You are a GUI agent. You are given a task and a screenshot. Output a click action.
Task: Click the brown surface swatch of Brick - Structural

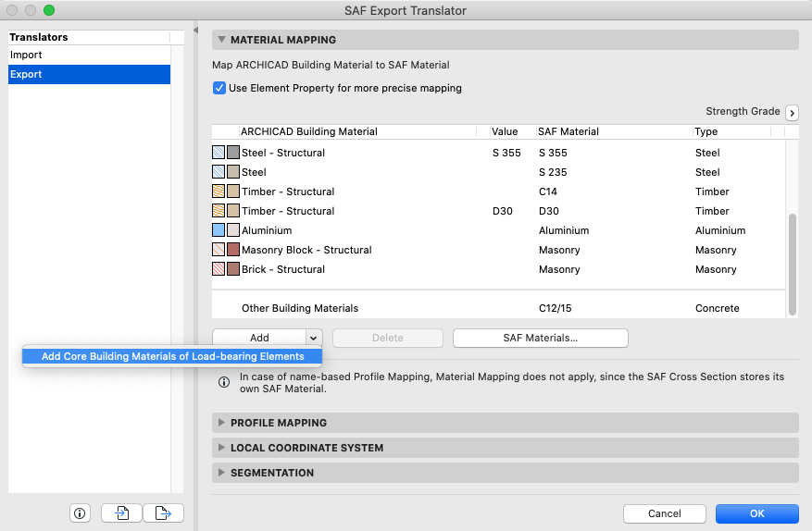pyautogui.click(x=233, y=268)
